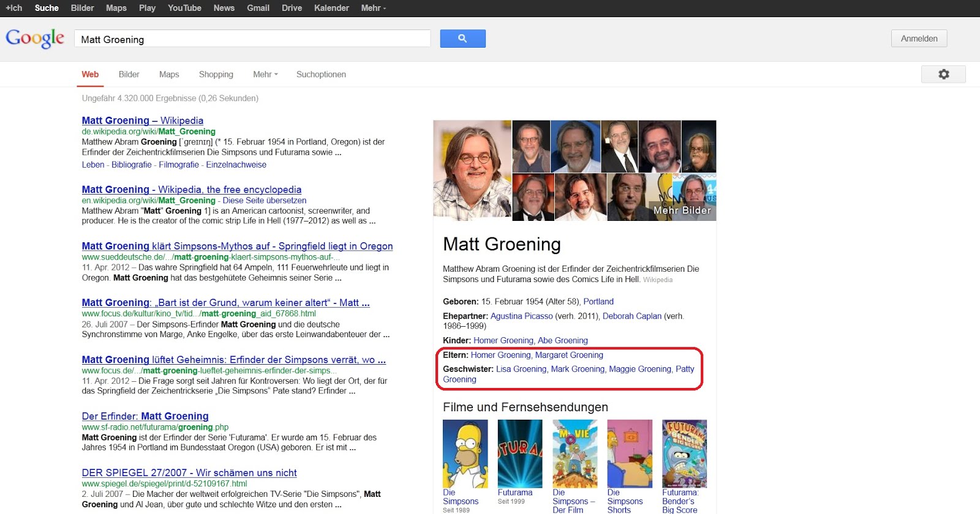Click the Futurama title link under poster
Viewport: 980px width, 514px height.
tap(515, 493)
